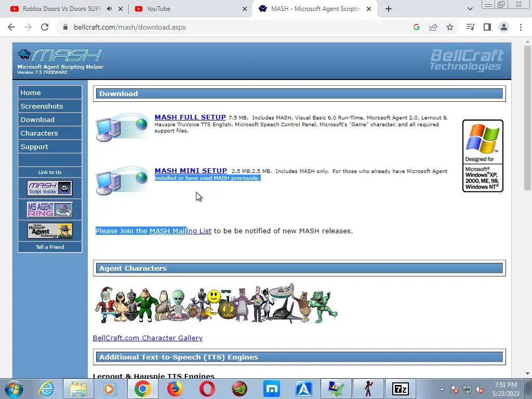The width and height of the screenshot is (532, 399).
Task: Open Action Center flag in system tray
Action: pyautogui.click(x=455, y=389)
